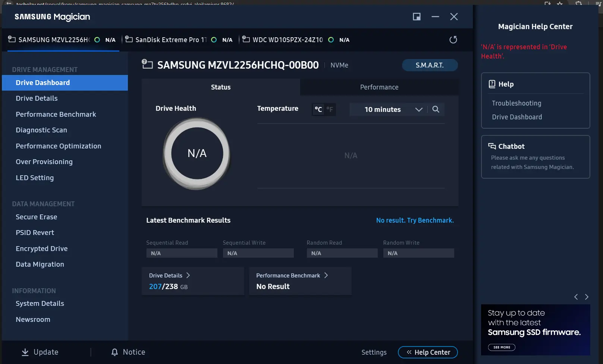
Task: Click the magnifier icon next to 10 minutes
Action: click(x=436, y=109)
